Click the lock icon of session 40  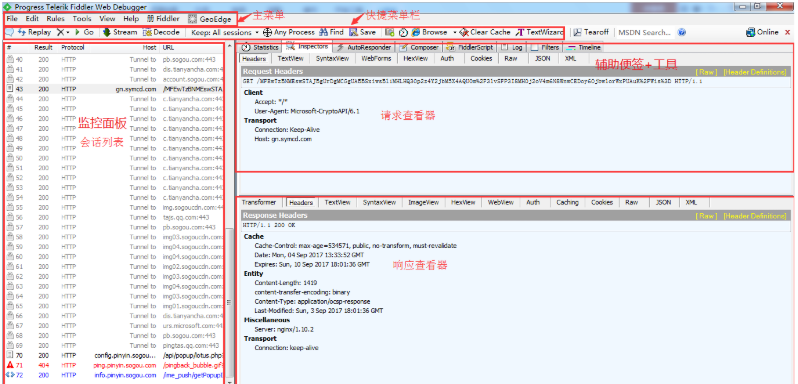pyautogui.click(x=10, y=60)
